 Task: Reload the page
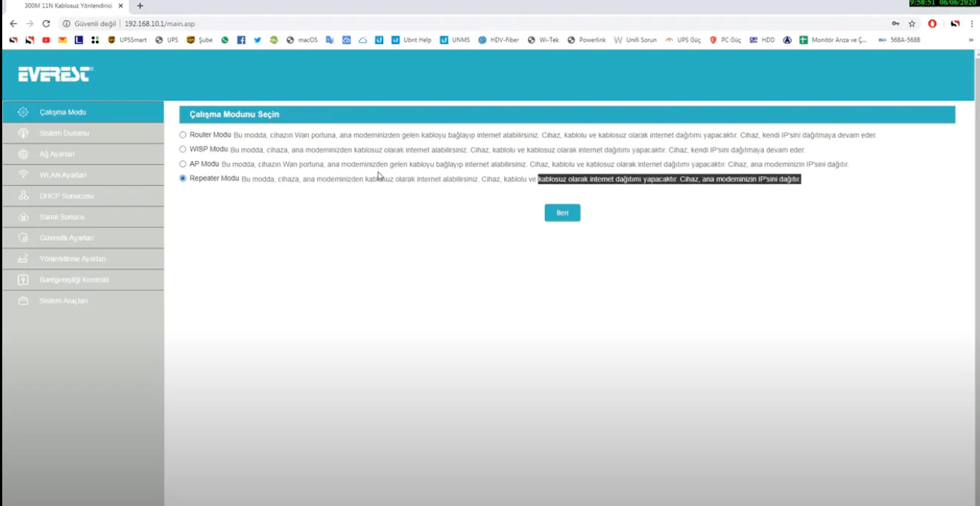pos(46,24)
